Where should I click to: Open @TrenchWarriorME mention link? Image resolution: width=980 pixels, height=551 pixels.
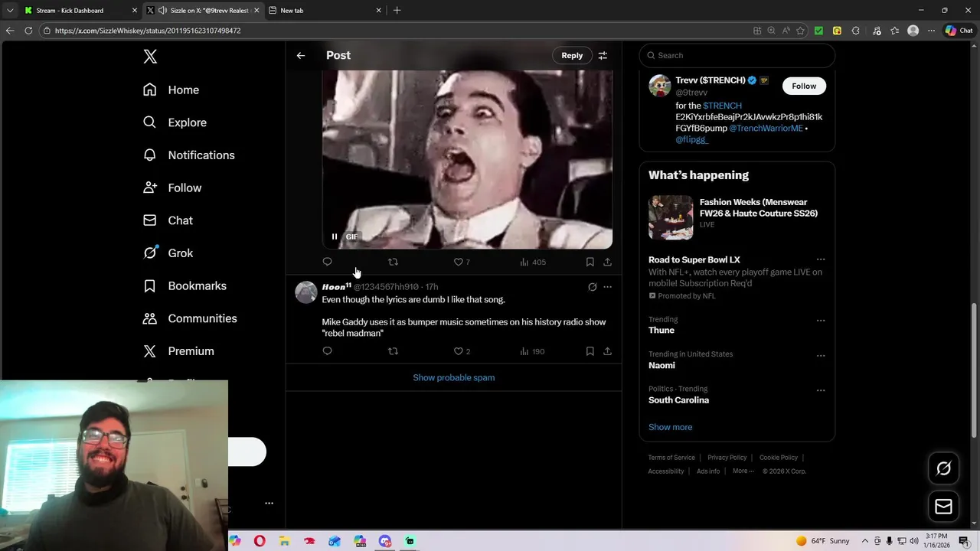point(766,129)
